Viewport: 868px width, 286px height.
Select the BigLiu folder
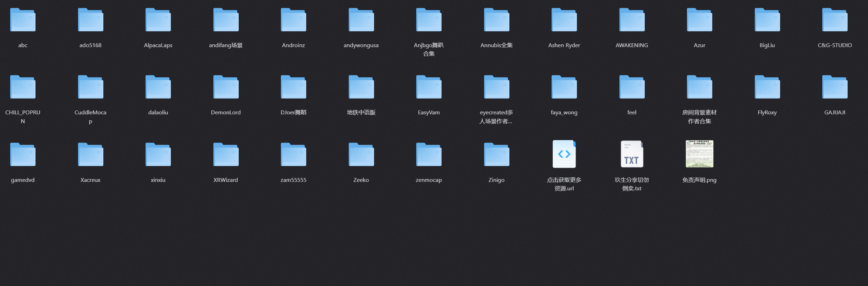tap(767, 20)
